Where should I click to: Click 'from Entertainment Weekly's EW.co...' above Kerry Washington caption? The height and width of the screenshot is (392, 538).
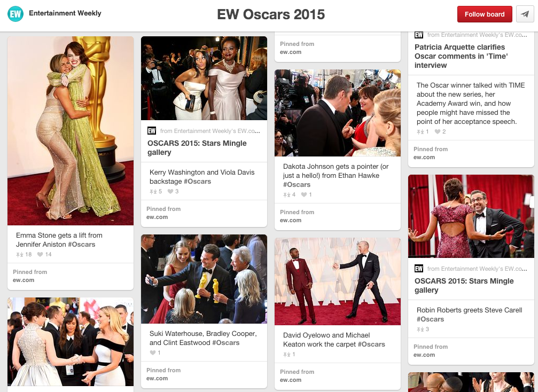(x=210, y=131)
